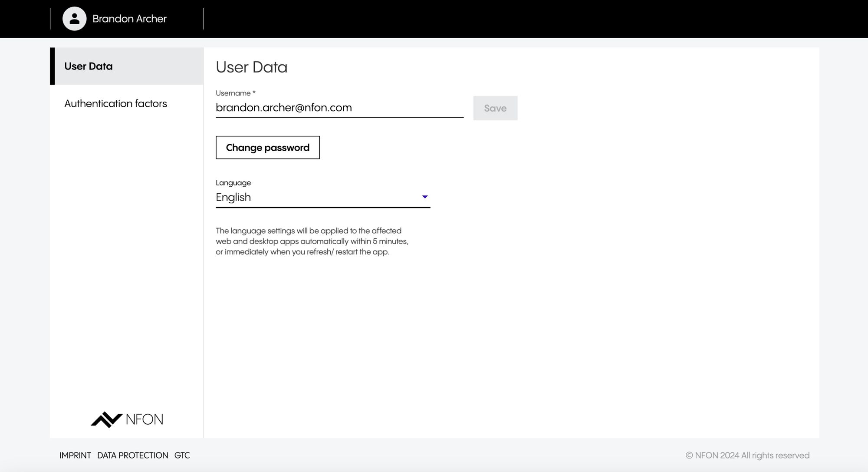The height and width of the screenshot is (472, 868).
Task: Click the user avatar icon
Action: (74, 19)
